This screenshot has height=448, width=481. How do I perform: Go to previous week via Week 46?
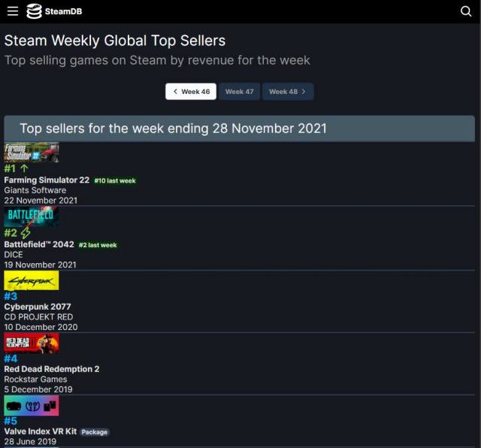click(x=191, y=92)
